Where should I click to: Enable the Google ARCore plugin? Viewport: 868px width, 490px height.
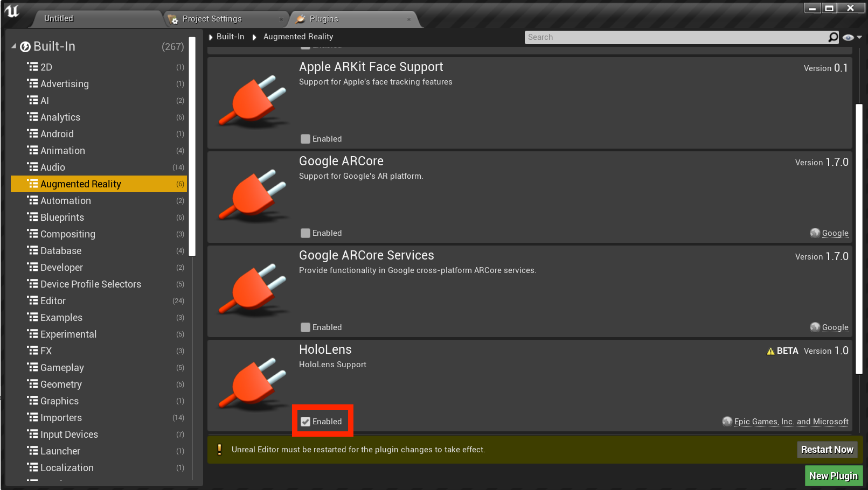[x=305, y=233]
